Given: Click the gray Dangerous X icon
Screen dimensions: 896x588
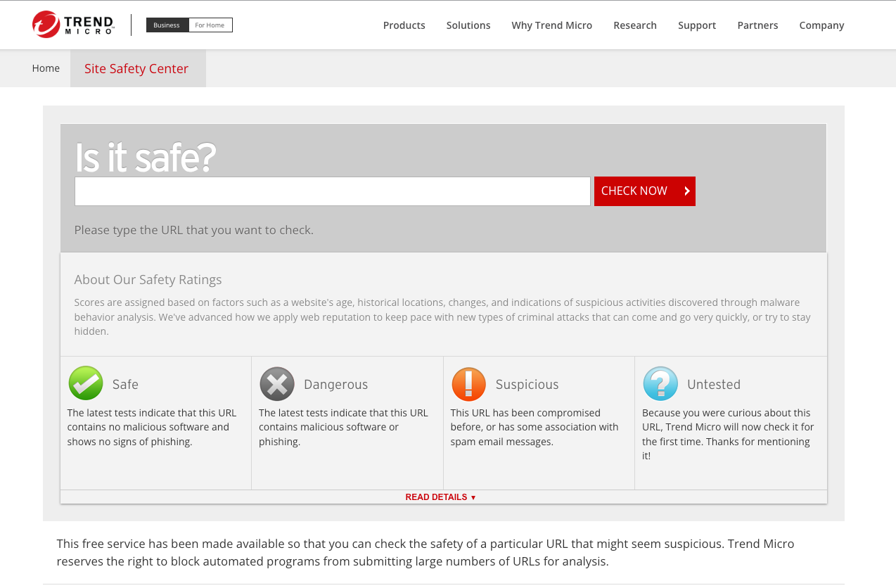Looking at the screenshot, I should 277,384.
